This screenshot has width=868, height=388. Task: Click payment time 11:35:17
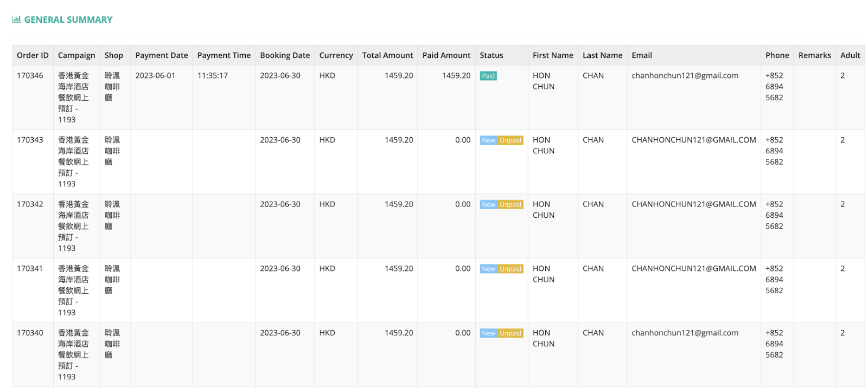213,76
